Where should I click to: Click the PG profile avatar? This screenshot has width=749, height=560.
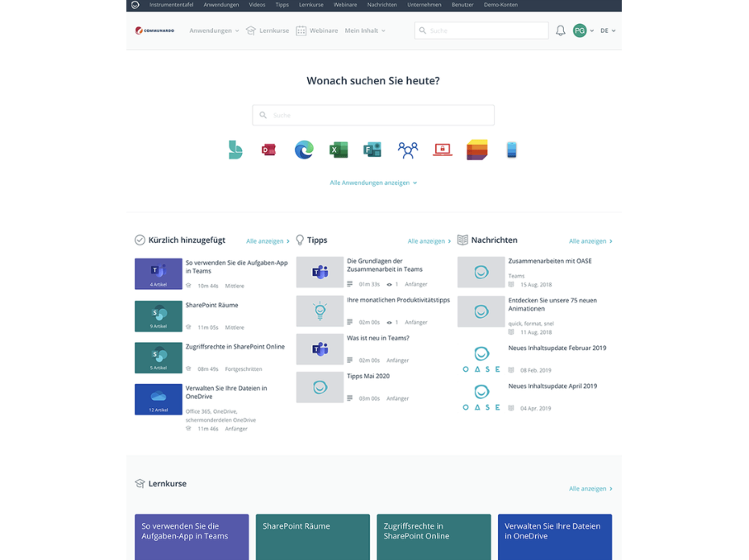[x=580, y=30]
